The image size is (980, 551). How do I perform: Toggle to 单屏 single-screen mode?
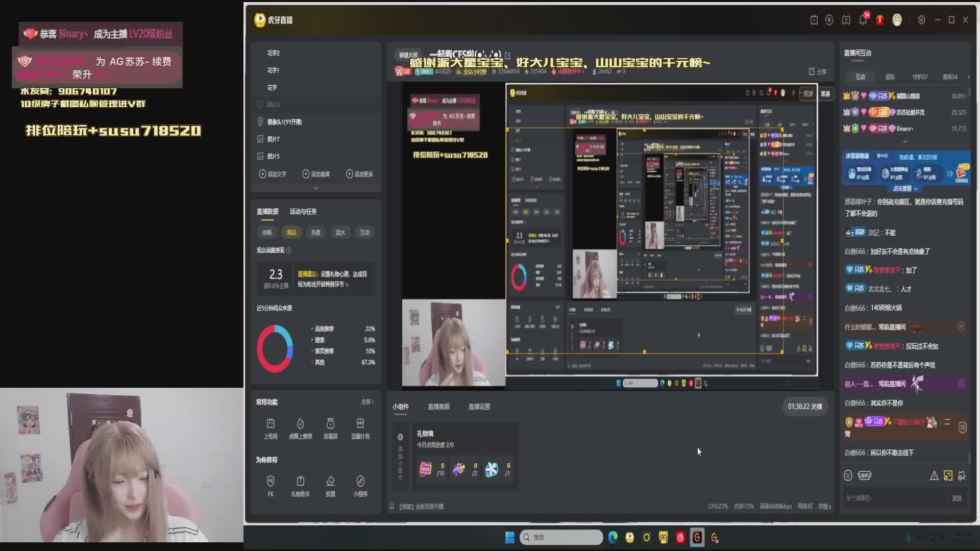[825, 94]
